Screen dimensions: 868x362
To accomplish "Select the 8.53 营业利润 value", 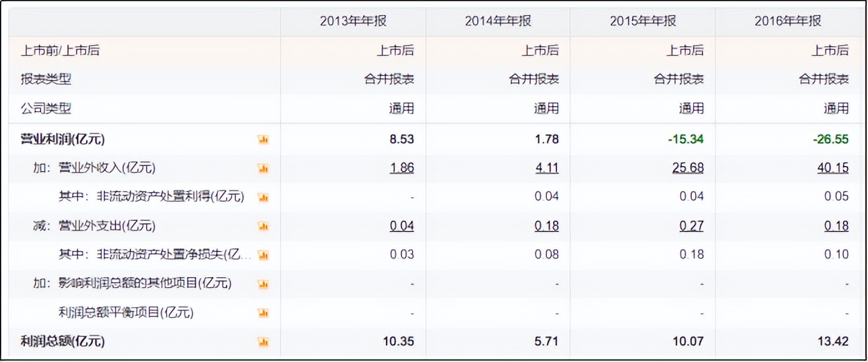I will click(x=402, y=139).
